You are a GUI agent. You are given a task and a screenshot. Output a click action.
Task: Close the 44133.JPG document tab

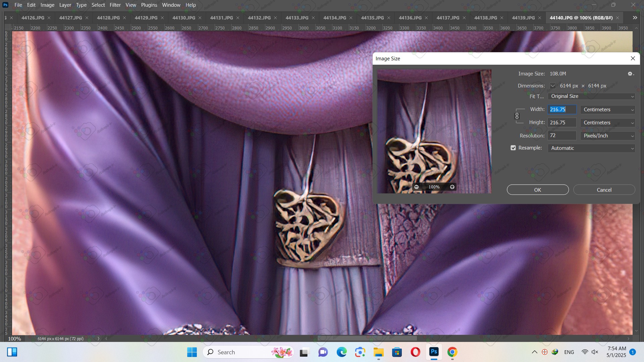click(x=313, y=18)
